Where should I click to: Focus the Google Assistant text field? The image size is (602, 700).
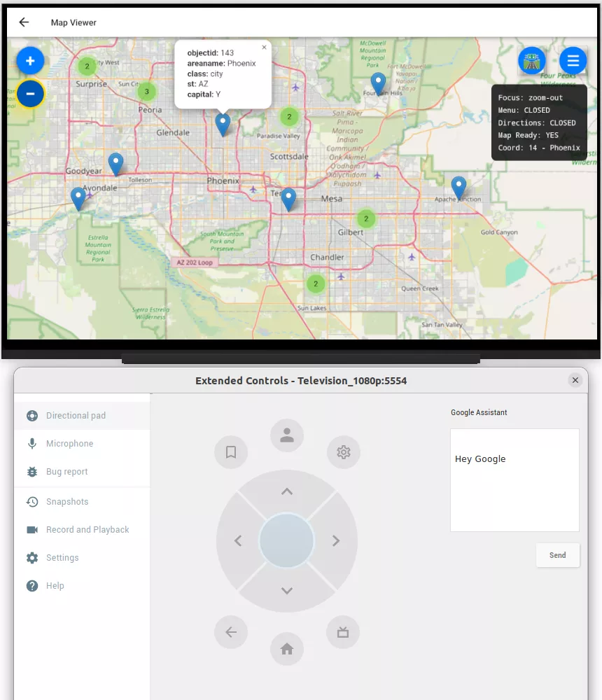tap(514, 480)
